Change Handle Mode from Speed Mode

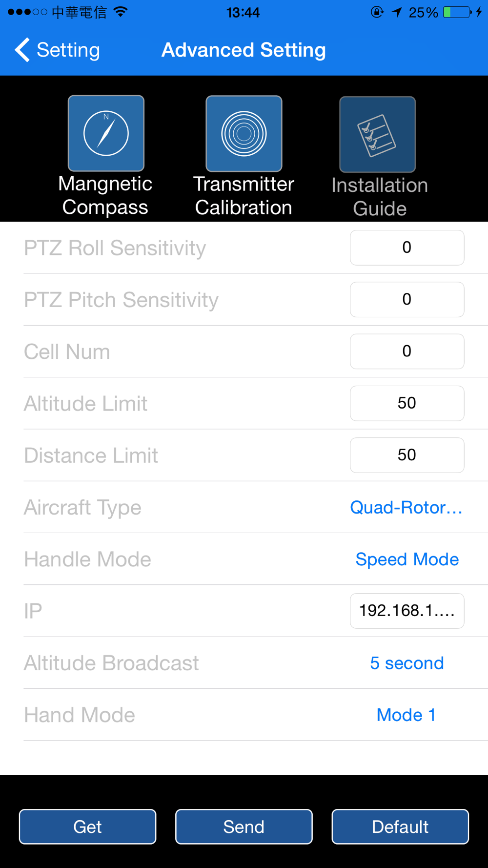[x=407, y=559]
